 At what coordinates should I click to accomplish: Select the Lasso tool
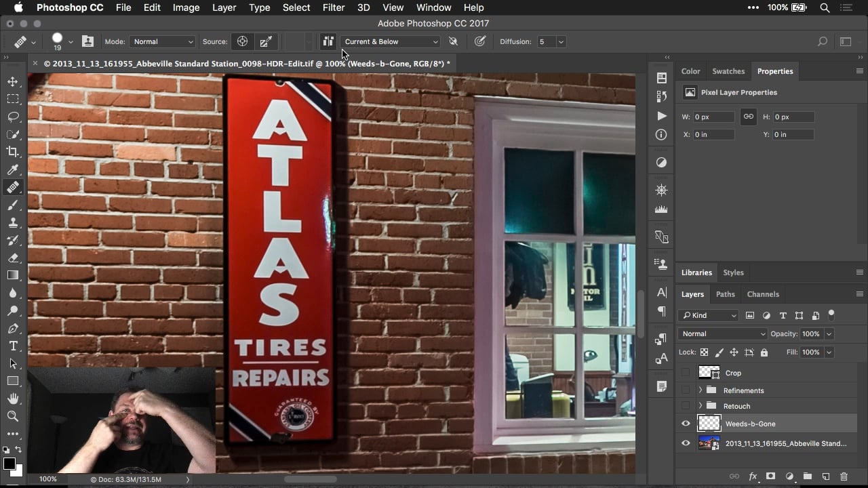13,117
